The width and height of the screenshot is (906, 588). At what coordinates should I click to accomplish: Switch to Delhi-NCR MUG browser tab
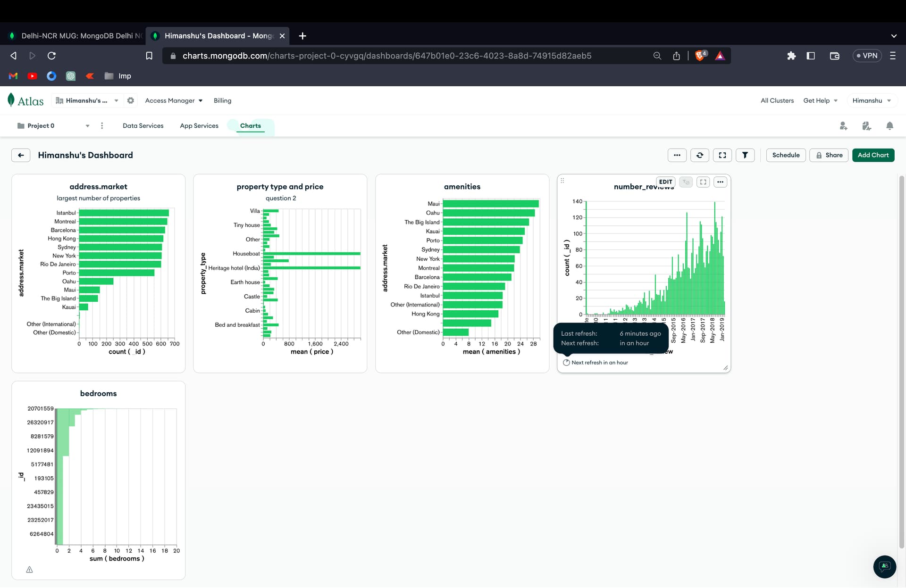(x=75, y=36)
